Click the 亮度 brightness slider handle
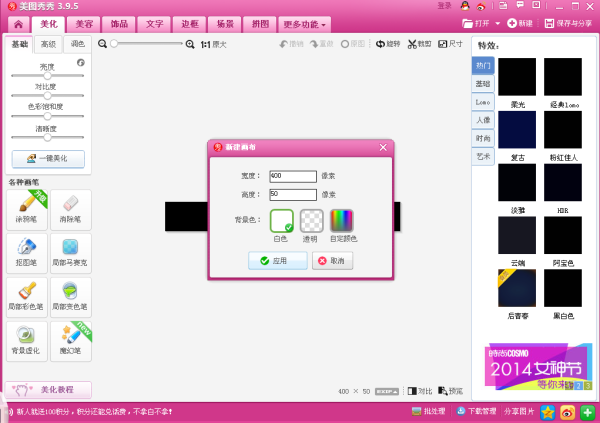The image size is (600, 423). pyautogui.click(x=47, y=76)
